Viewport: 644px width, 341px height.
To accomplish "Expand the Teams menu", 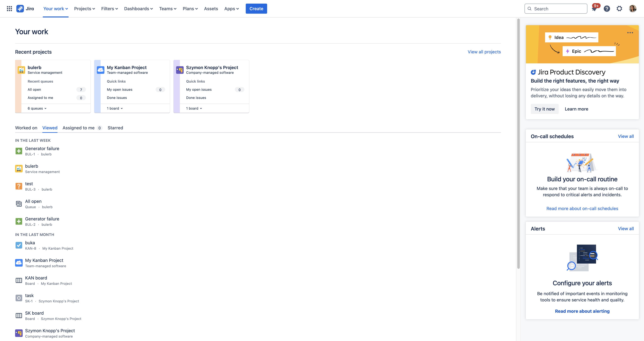I will point(168,9).
